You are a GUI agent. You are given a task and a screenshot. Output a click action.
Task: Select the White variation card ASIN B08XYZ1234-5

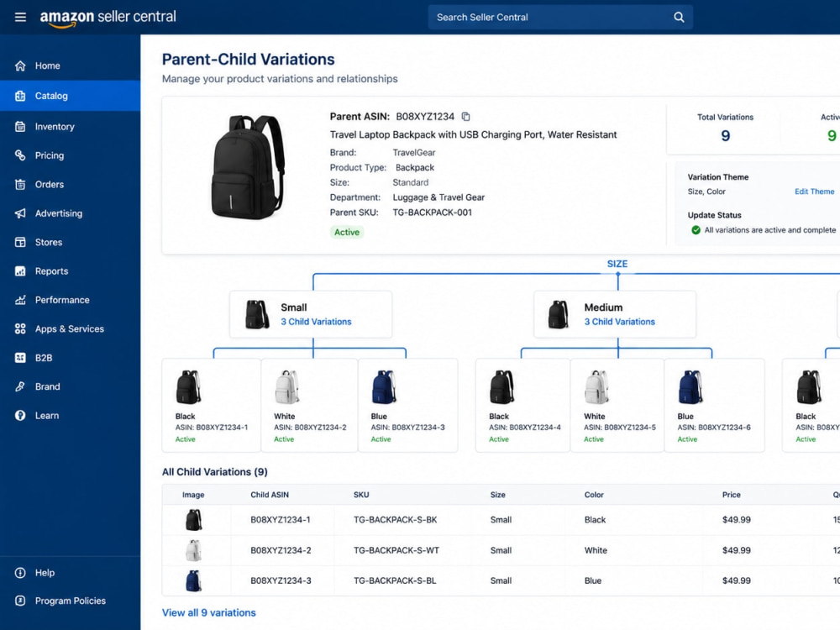(x=617, y=406)
